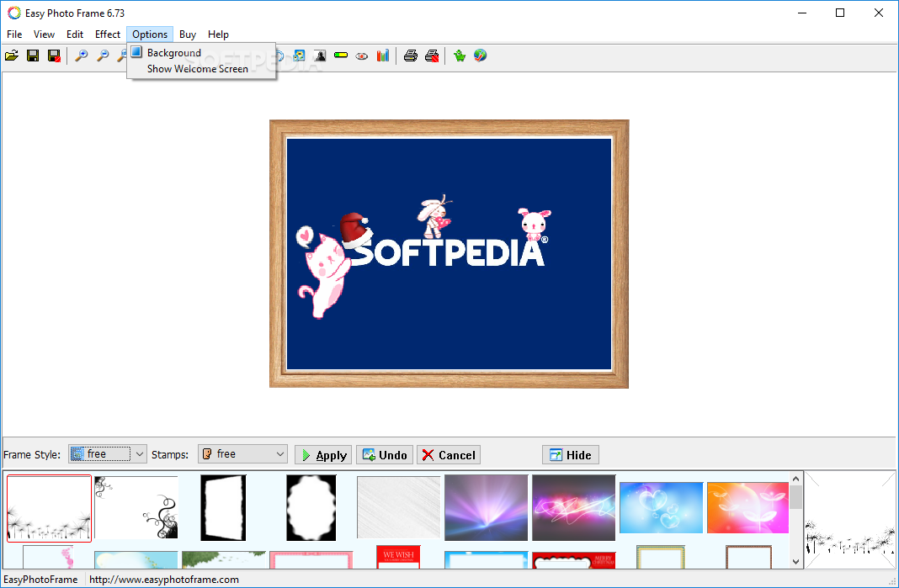
Task: Select the black scalloped oval mask frame
Action: [x=311, y=508]
